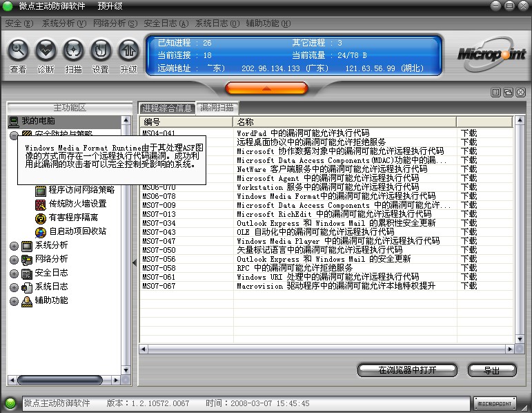This screenshot has height=413, width=532.
Task: Click the first panel layout icon below logo
Action: click(496, 92)
